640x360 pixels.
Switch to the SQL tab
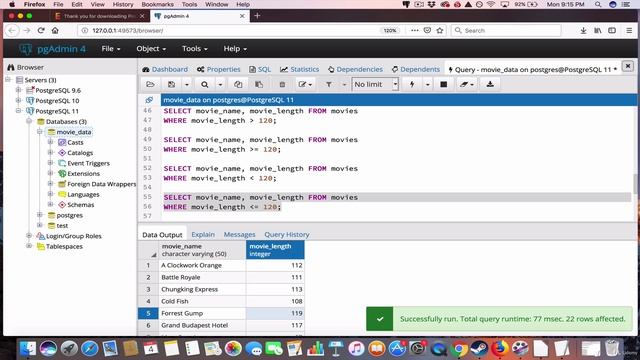[x=260, y=69]
